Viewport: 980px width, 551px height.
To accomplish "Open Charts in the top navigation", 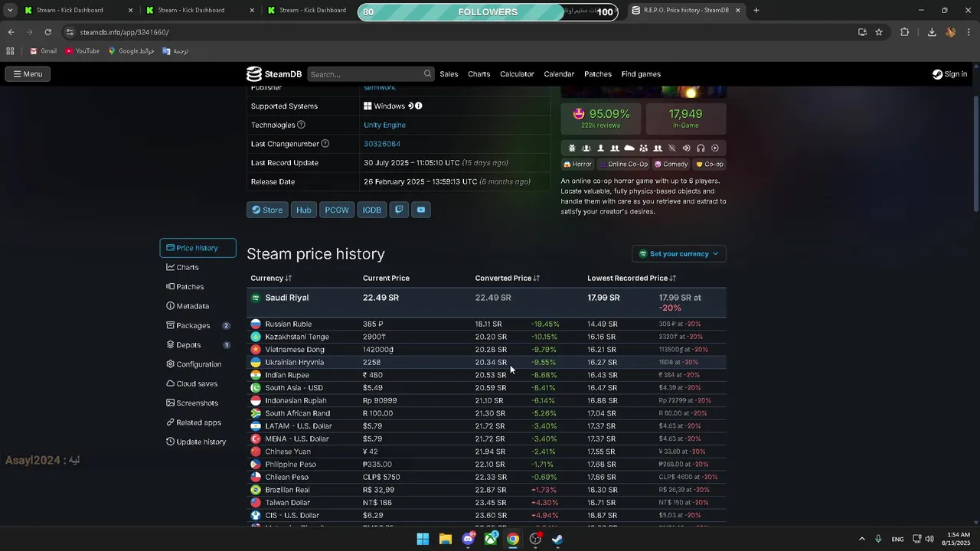I will (x=479, y=74).
